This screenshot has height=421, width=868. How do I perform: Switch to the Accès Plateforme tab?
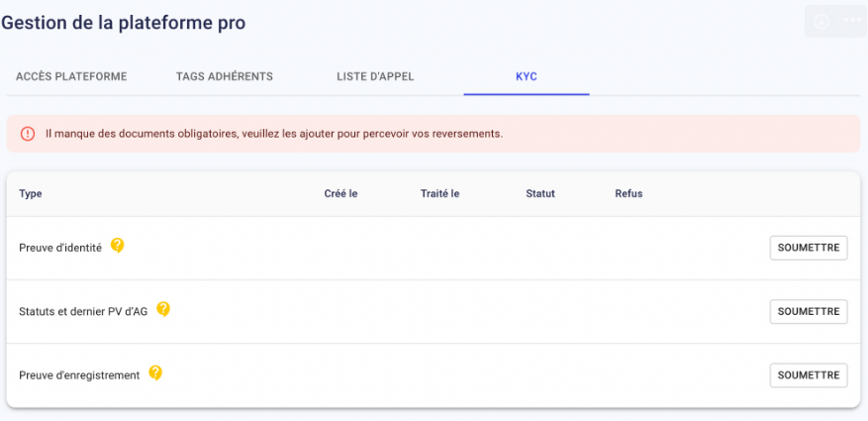pos(71,76)
